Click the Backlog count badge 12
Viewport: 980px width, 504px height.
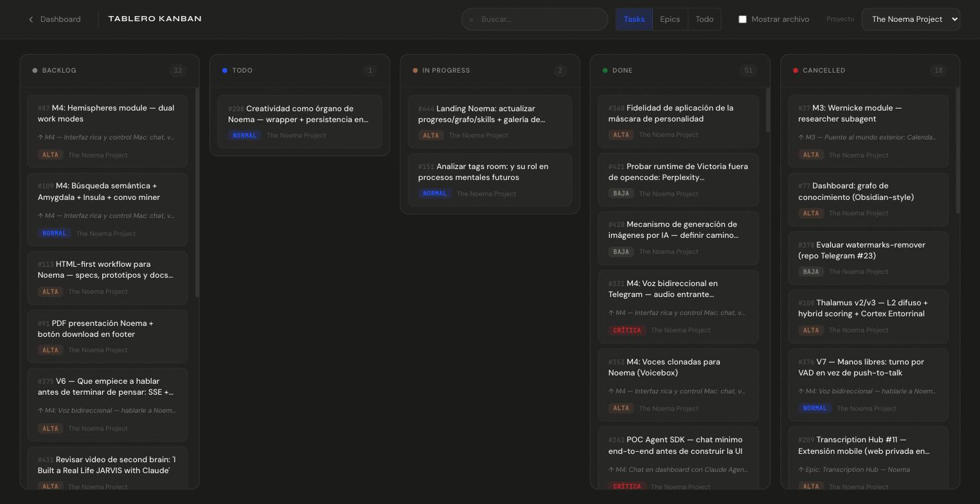coord(178,71)
